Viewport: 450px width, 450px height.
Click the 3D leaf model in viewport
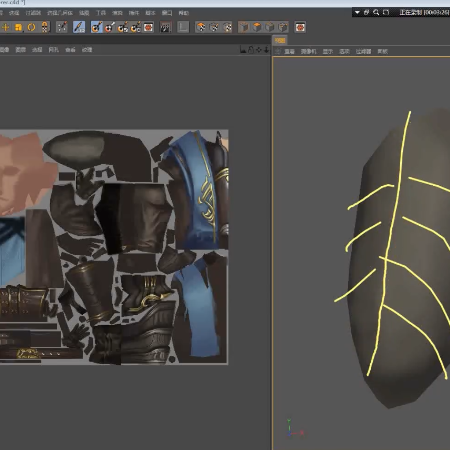click(400, 258)
